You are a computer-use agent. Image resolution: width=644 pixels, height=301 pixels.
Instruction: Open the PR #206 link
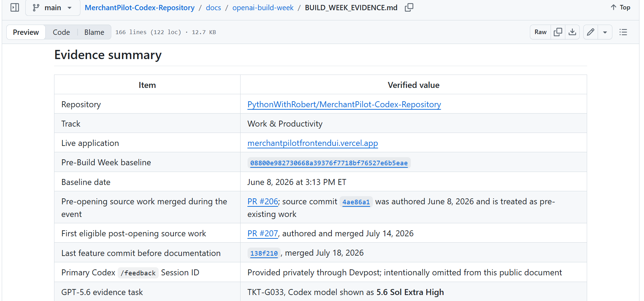[263, 201]
